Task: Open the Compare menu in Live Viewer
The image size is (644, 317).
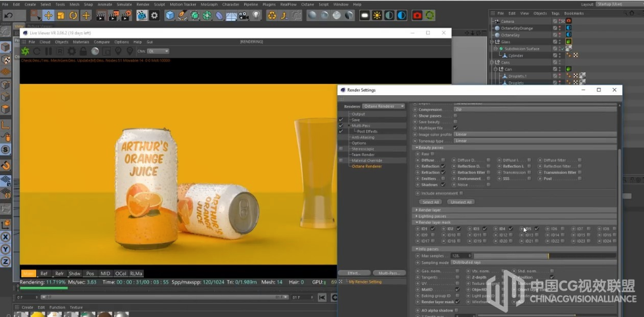Action: pyautogui.click(x=102, y=42)
